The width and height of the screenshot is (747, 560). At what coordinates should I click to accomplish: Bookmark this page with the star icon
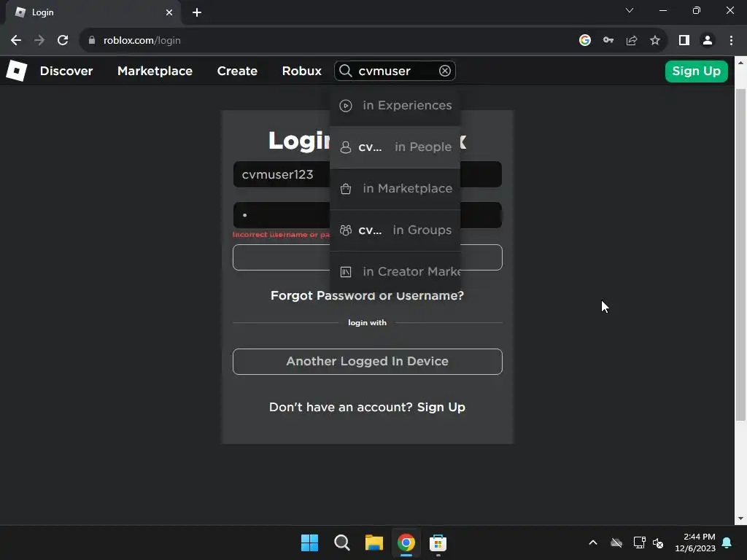coord(655,41)
